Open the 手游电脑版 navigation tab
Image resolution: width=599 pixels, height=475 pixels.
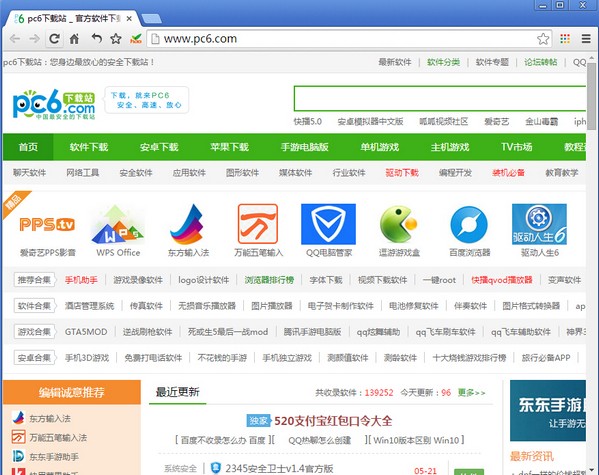click(x=304, y=147)
